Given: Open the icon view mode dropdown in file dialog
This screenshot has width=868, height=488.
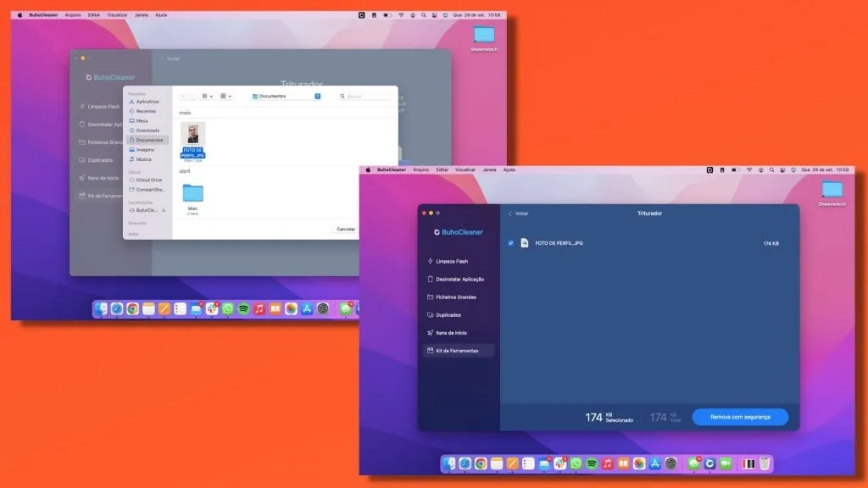Looking at the screenshot, I should click(205, 97).
